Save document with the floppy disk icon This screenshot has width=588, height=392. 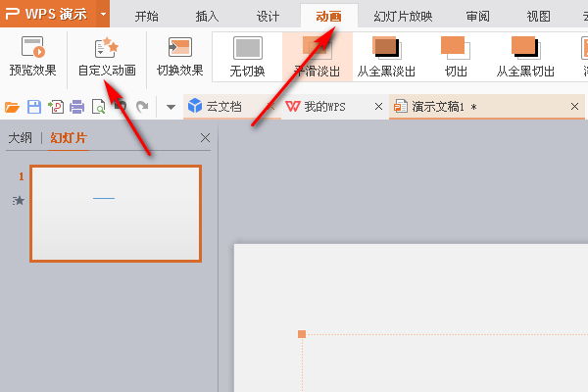pos(34,107)
